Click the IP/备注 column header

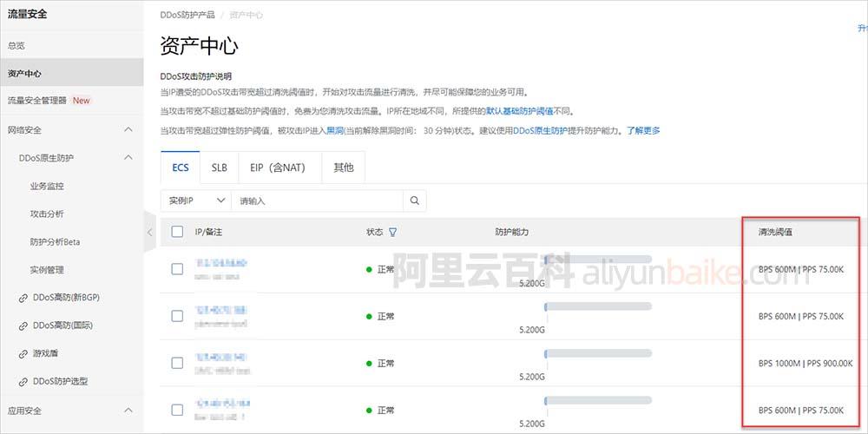click(x=208, y=233)
